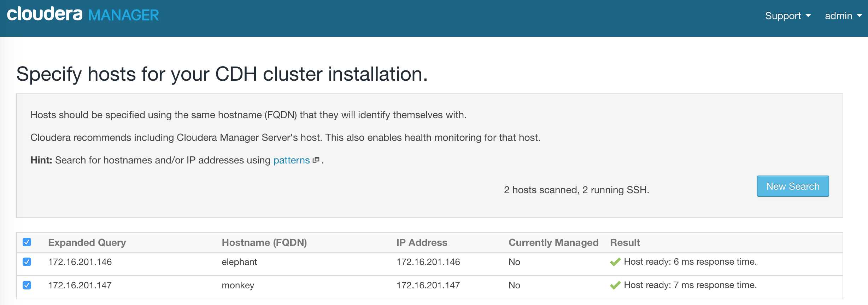The image size is (868, 305).
Task: Click monkey's IP address 172.16.201.147
Action: [x=428, y=286]
